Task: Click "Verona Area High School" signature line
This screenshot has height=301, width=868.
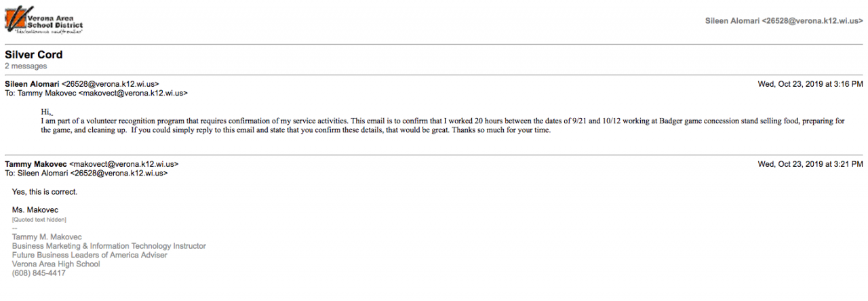Action: point(56,264)
